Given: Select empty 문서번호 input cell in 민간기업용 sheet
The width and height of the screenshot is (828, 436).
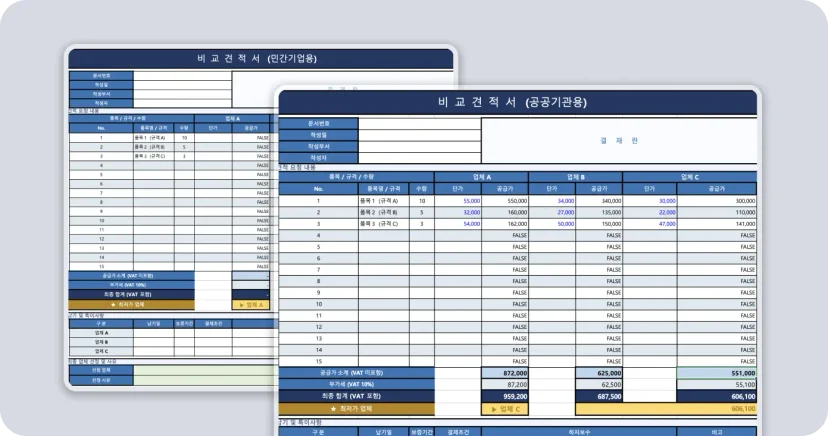Looking at the screenshot, I should (182, 75).
